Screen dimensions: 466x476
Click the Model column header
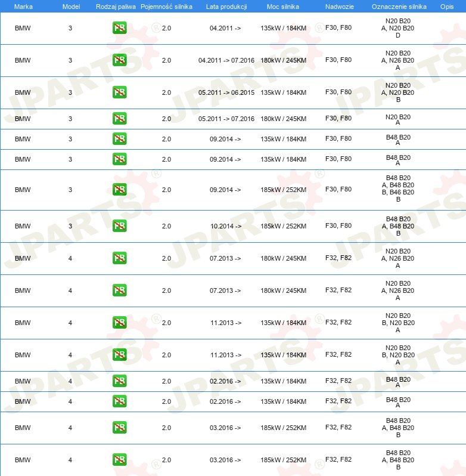[72, 7]
